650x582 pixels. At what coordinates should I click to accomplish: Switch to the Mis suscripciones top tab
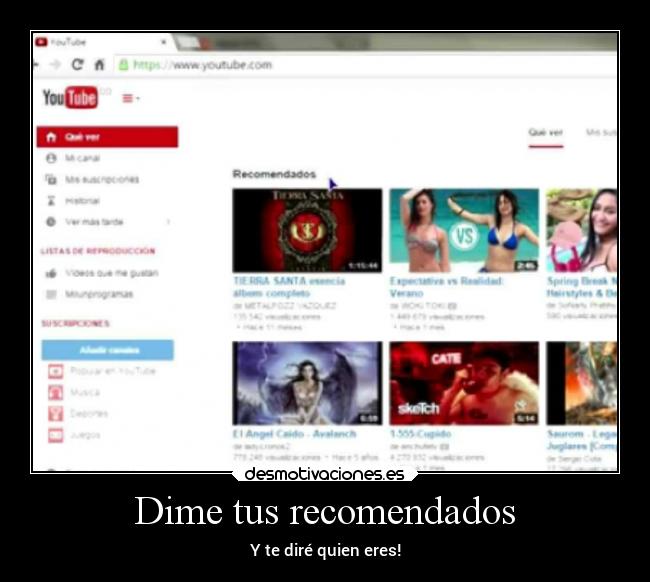(x=601, y=133)
